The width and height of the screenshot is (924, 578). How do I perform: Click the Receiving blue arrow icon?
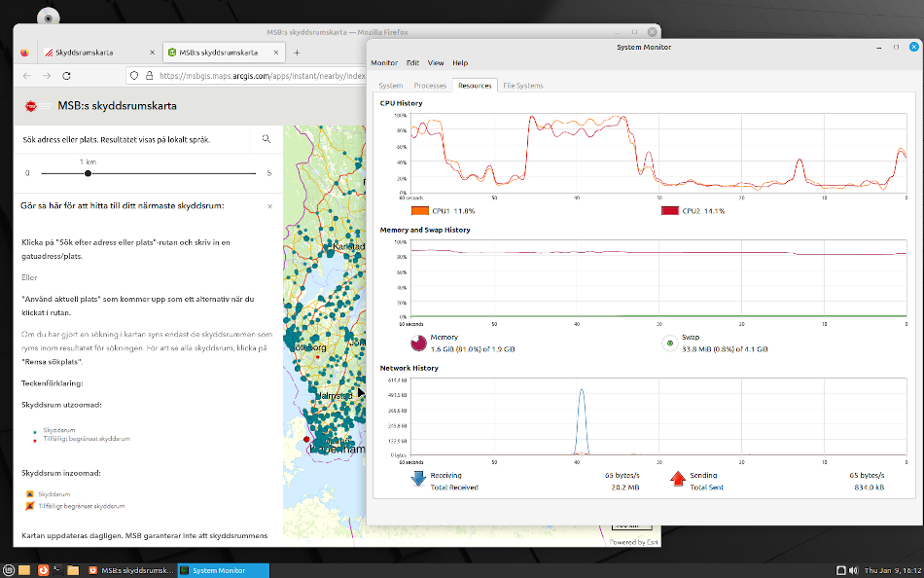418,478
